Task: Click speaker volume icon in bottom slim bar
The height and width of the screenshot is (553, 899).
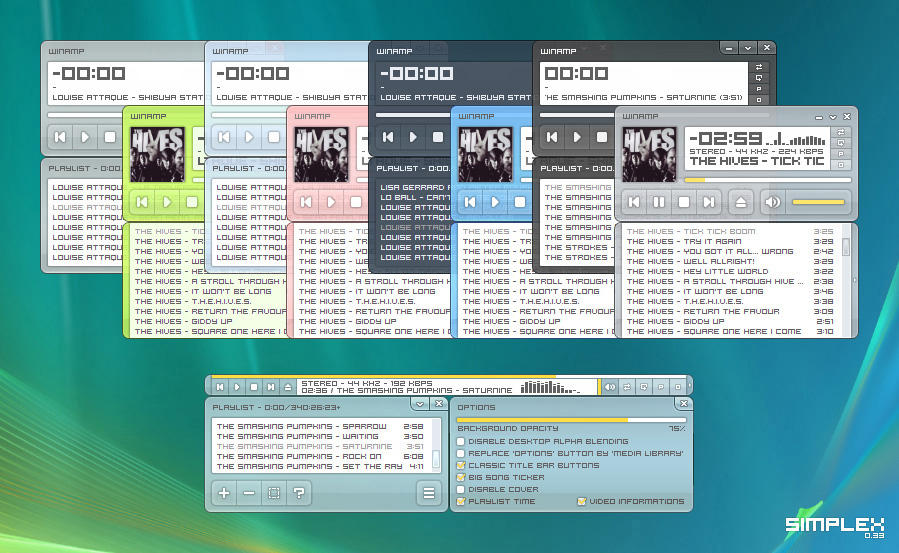Action: [x=610, y=387]
